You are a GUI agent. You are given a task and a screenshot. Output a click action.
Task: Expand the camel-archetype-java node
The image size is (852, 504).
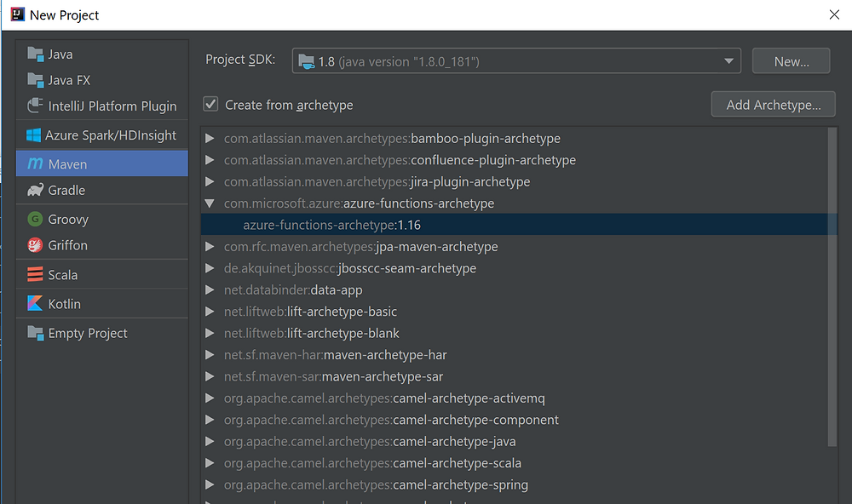tap(210, 442)
